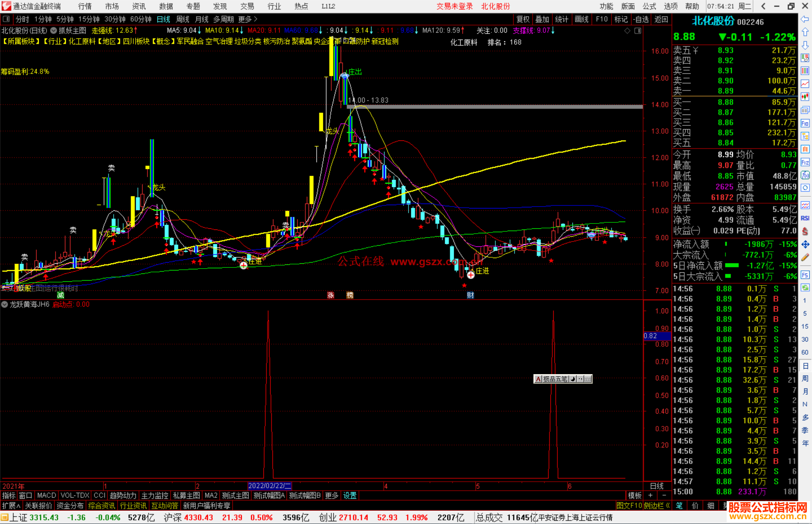This screenshot has width=812, height=524.
Task: Click the F10 icon in right sidebar
Action: pyautogui.click(x=805, y=123)
